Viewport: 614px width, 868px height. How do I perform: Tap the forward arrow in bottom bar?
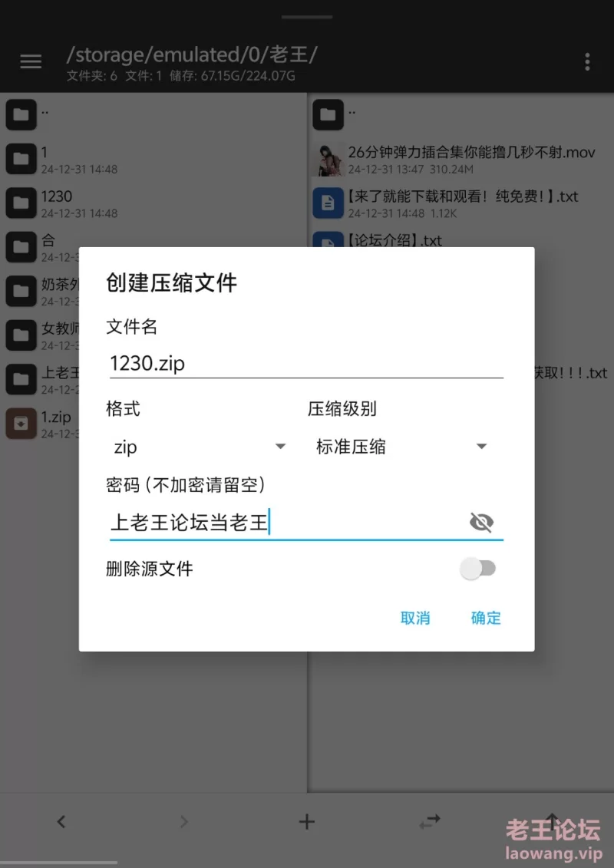pos(183,821)
